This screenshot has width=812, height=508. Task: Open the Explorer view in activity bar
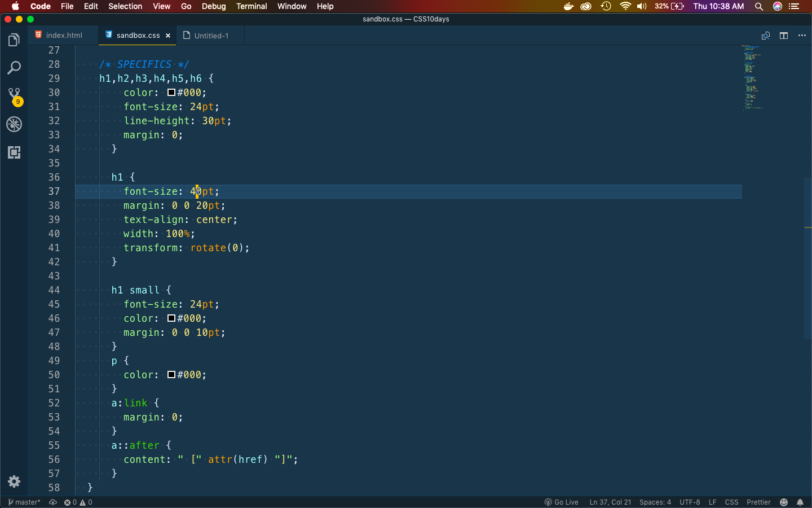coord(14,40)
